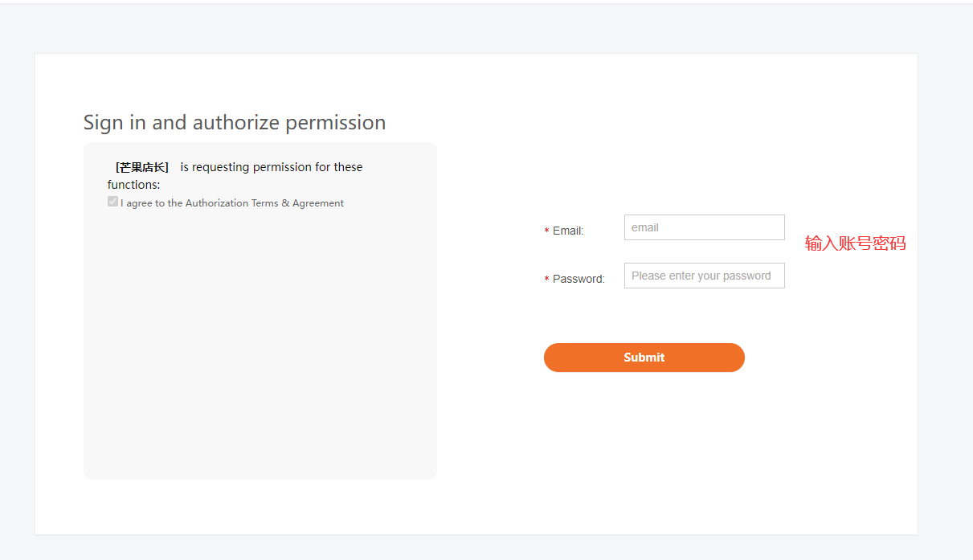Click the 'Please enter your password' placeholder

(x=701, y=276)
